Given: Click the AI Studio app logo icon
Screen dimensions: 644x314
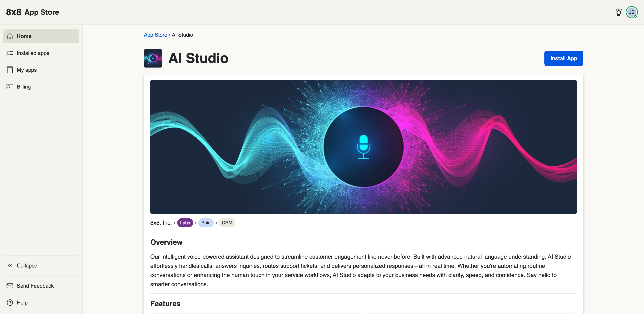Looking at the screenshot, I should click(153, 58).
